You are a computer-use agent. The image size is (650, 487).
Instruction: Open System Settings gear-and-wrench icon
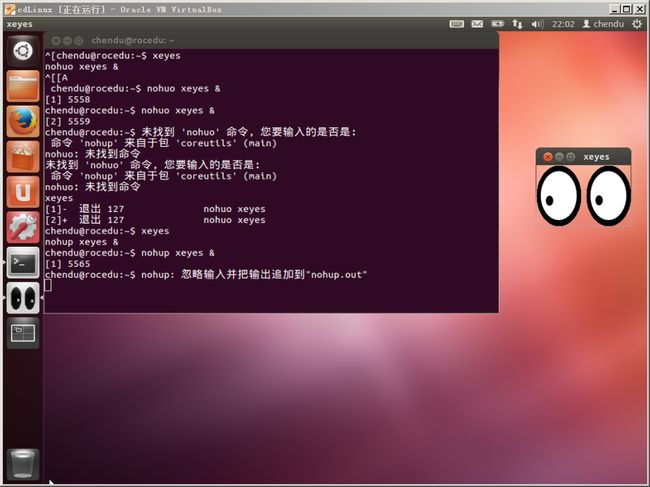23,227
